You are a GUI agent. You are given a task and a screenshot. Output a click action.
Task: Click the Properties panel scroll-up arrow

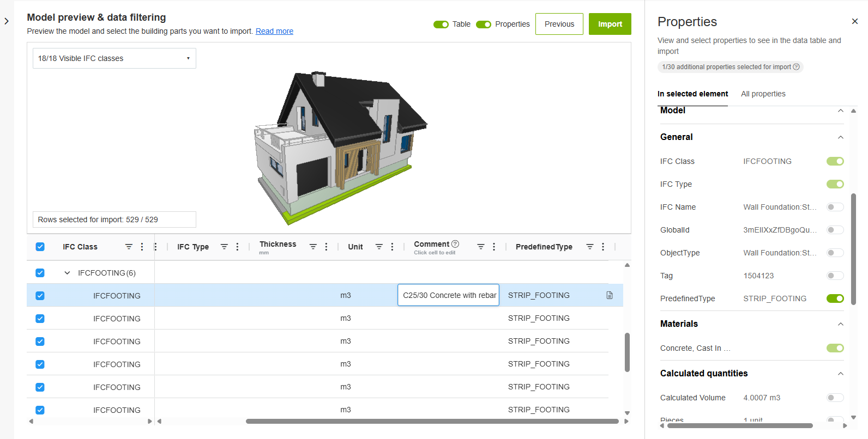pos(854,111)
